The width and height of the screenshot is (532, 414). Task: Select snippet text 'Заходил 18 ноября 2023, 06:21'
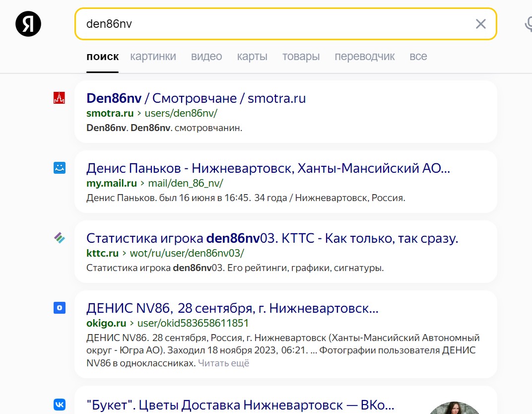238,350
